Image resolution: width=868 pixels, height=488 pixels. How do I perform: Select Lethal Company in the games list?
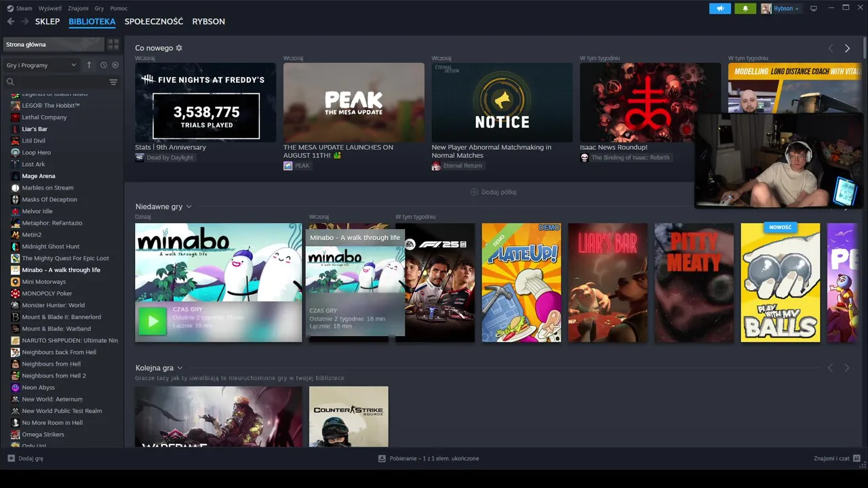(44, 117)
